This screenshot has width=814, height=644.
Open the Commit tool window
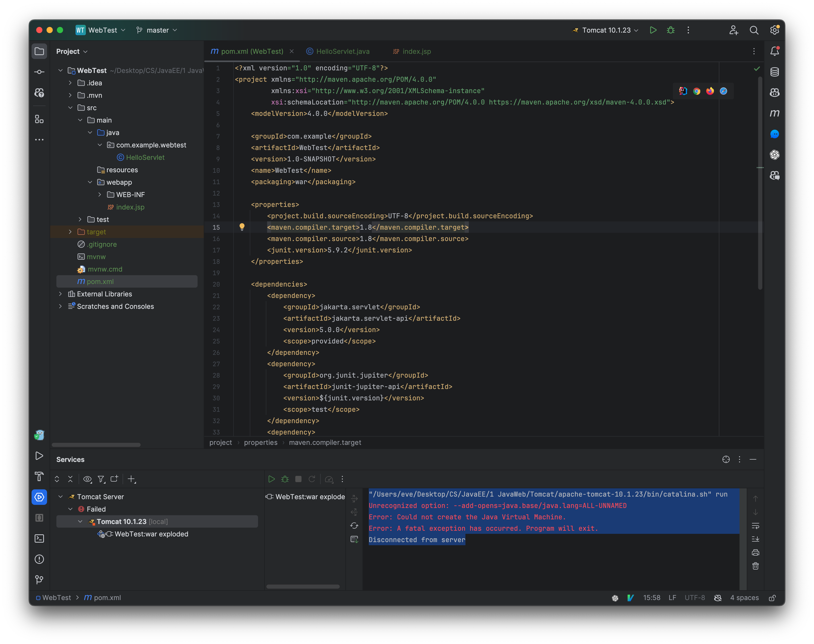(39, 71)
